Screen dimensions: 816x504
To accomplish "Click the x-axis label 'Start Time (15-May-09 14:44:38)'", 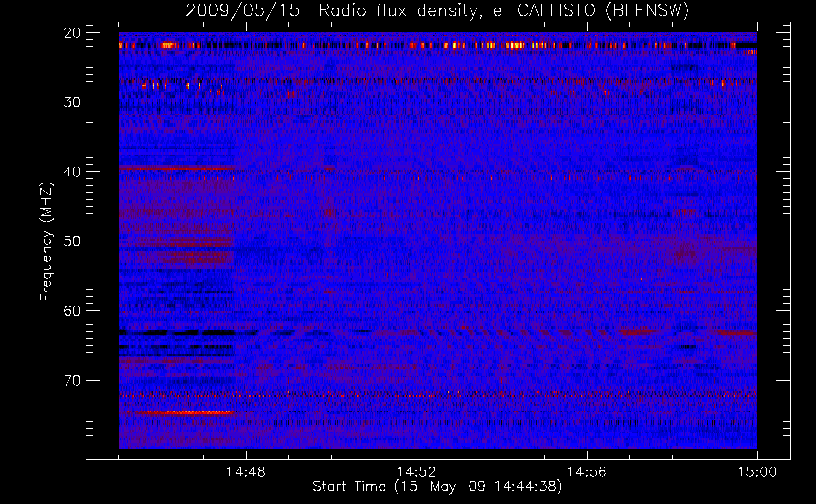I will click(x=437, y=487).
